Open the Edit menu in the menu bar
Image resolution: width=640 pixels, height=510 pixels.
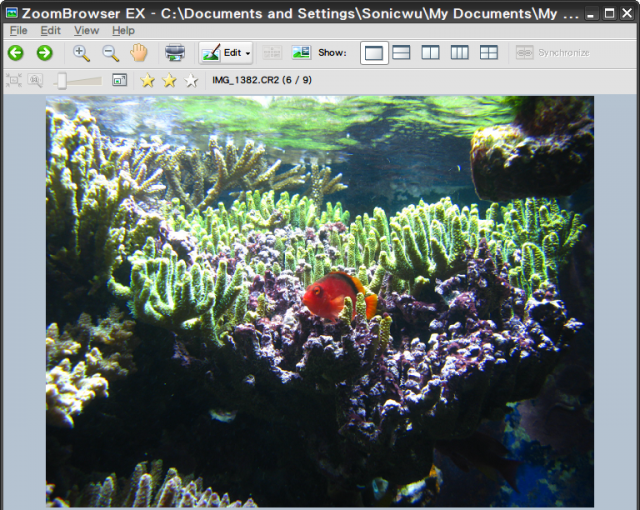pyautogui.click(x=51, y=31)
